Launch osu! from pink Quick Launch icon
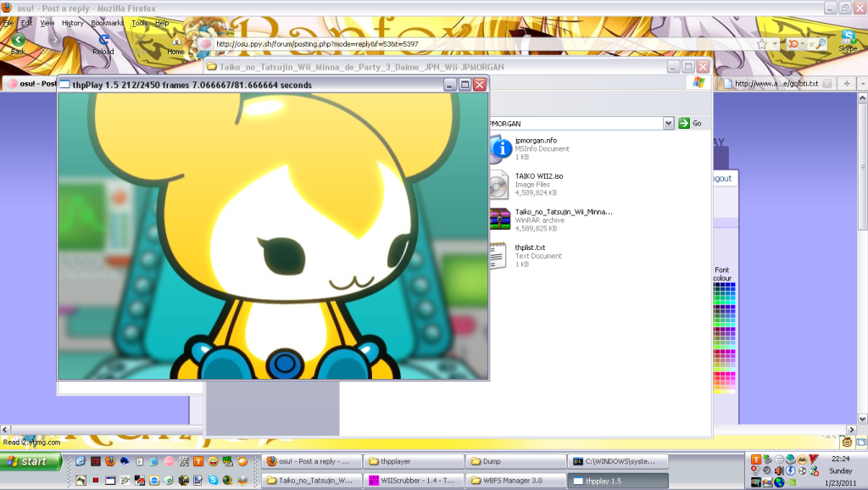The image size is (868, 490). pos(169,461)
